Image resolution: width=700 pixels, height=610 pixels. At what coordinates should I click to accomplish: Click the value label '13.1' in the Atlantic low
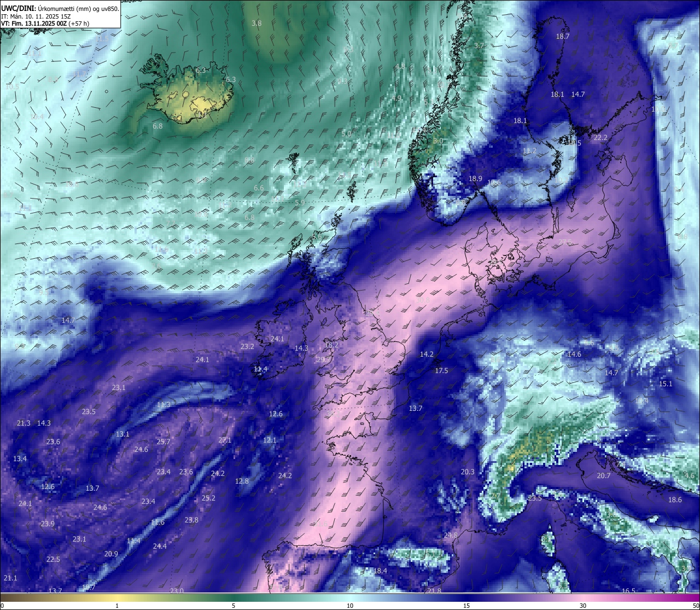122,434
